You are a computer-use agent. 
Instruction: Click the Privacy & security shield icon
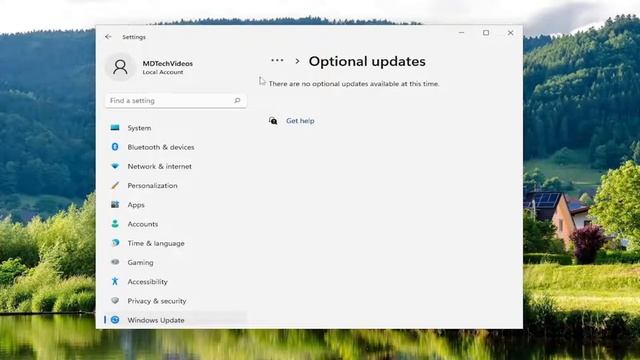[115, 300]
